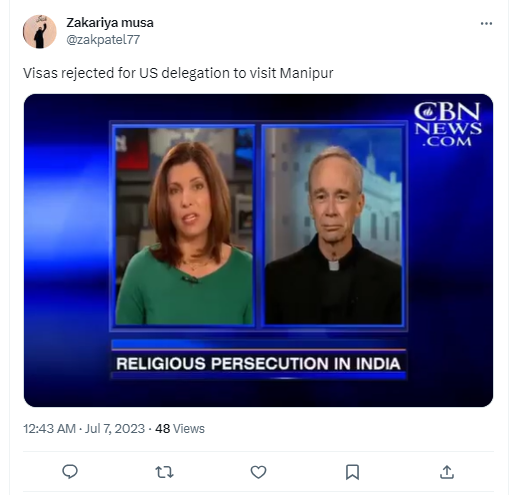Like the tweet with the heart icon
Viewport: 510px width, 495px height.
click(258, 472)
